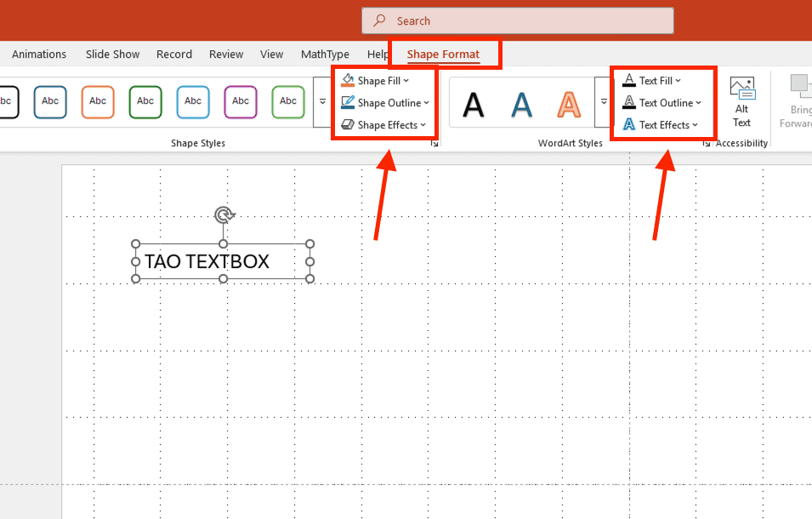Apply the dark blue outline Abc shape style
Screen dimensions: 812x519
click(x=50, y=102)
